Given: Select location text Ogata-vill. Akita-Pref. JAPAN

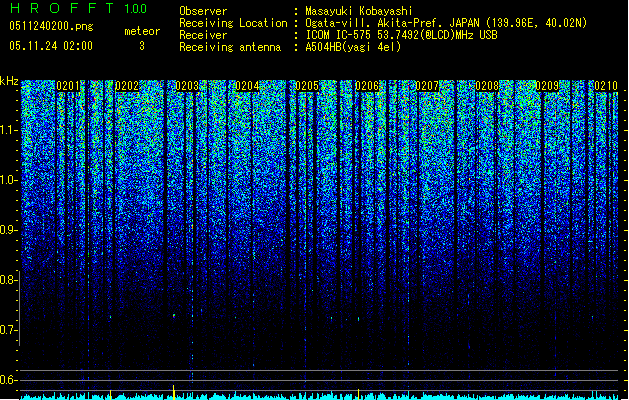Looking at the screenshot, I should pyautogui.click(x=392, y=23).
